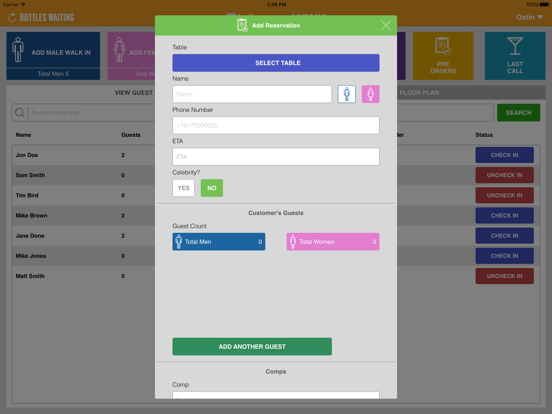552x414 pixels.
Task: Open the Ostin user dropdown
Action: (529, 17)
